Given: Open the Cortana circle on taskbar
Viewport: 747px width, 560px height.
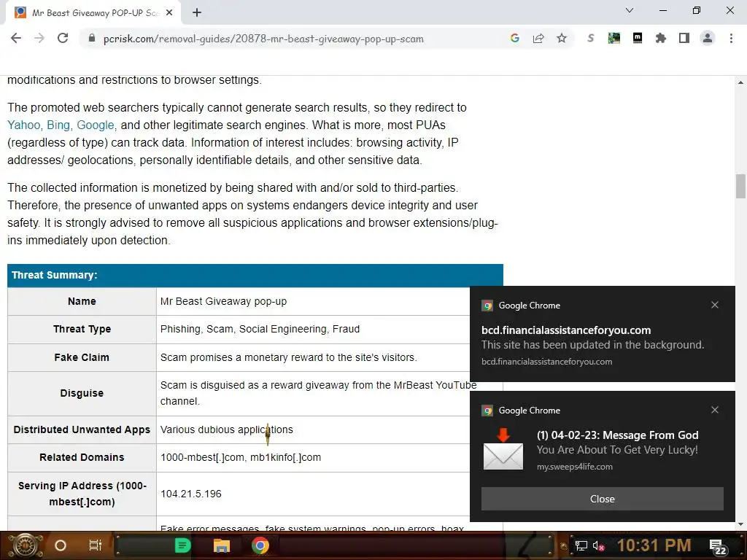Looking at the screenshot, I should pos(61,545).
